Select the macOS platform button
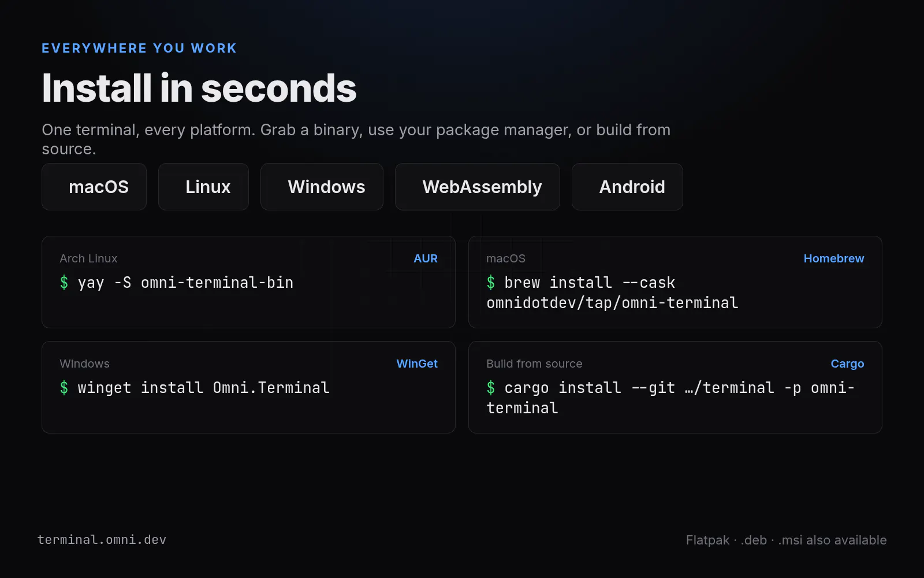 (x=94, y=187)
